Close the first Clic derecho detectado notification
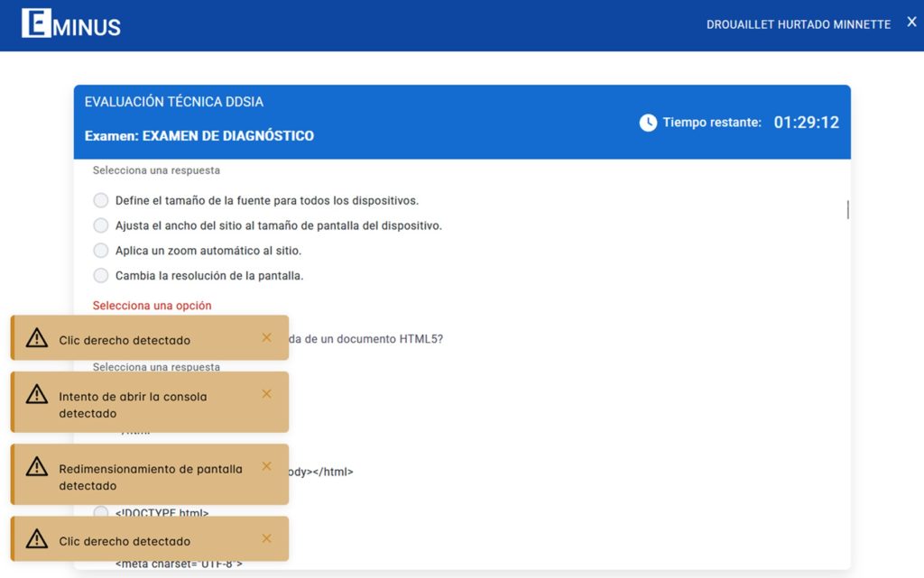This screenshot has width=924, height=578. coord(266,337)
